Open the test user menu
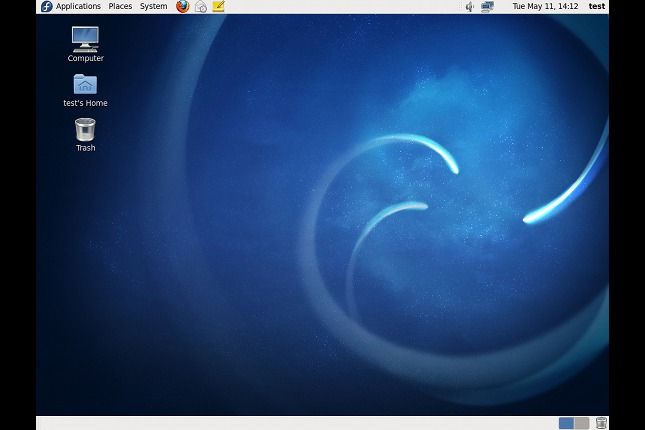645x430 pixels. [x=596, y=6]
